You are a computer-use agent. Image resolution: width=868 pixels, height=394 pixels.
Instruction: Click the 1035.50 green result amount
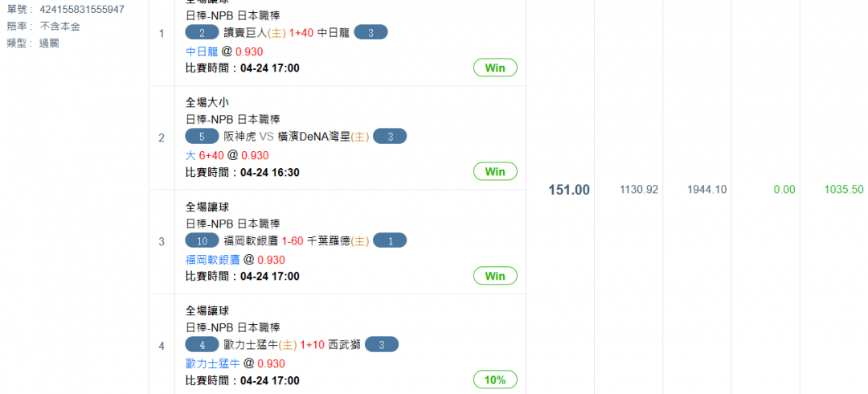click(x=844, y=190)
